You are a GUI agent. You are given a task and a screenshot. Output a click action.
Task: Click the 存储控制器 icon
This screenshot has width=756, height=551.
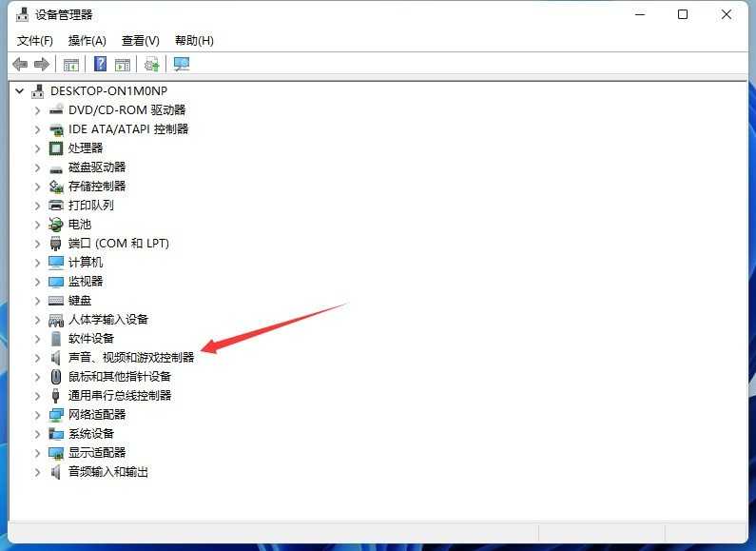click(56, 187)
